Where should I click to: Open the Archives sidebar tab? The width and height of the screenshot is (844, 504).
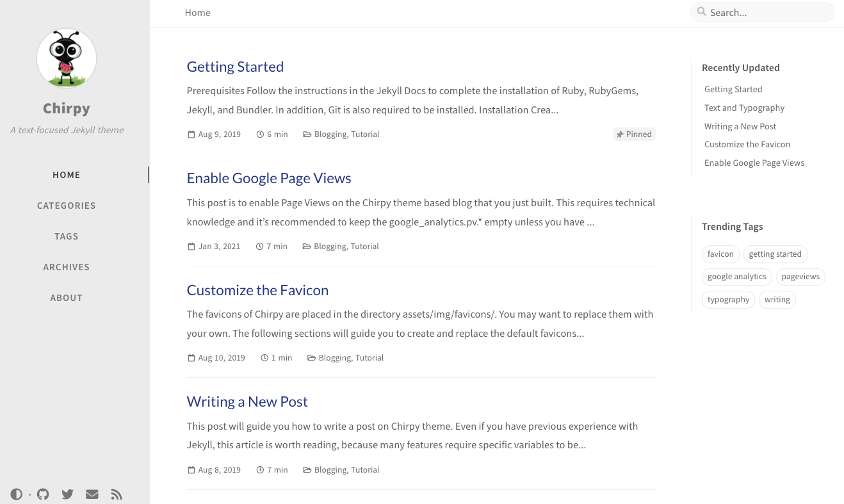[67, 267]
